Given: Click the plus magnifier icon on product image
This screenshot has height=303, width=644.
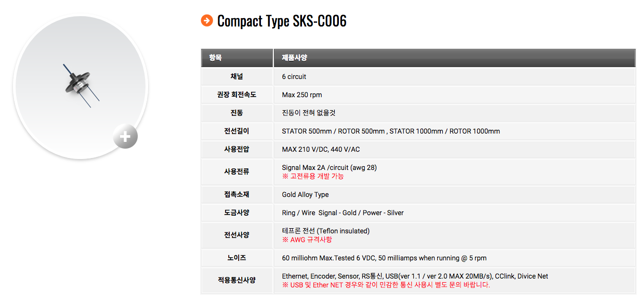Looking at the screenshot, I should tap(125, 137).
